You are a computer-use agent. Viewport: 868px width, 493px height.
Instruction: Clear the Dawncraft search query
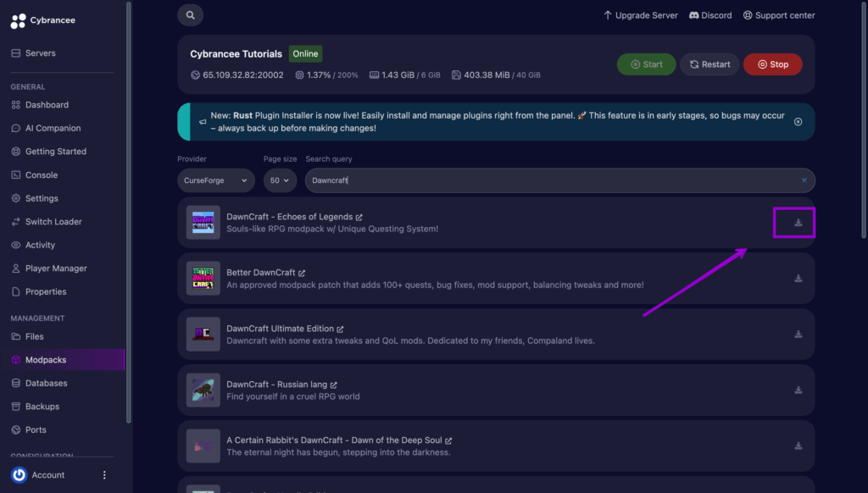(x=804, y=180)
